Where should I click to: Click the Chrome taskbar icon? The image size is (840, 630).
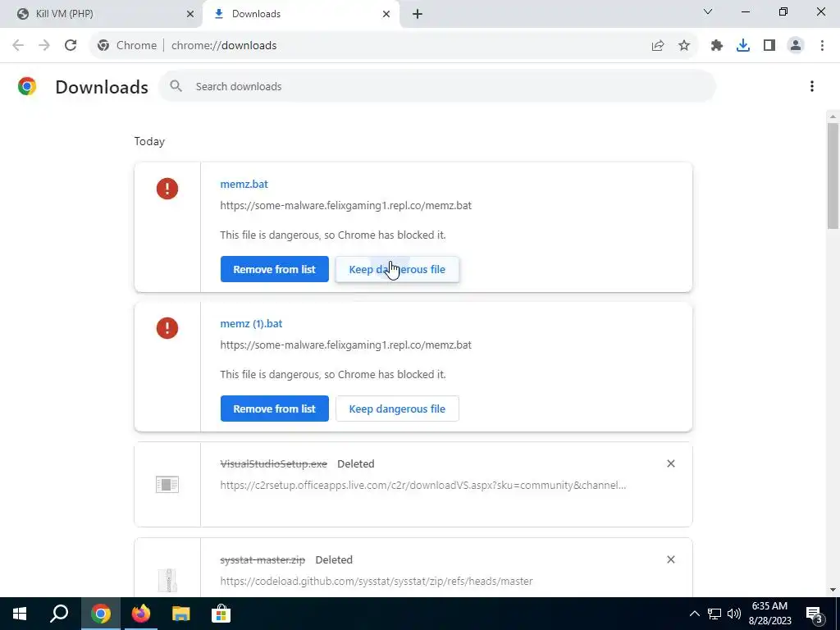click(x=100, y=614)
